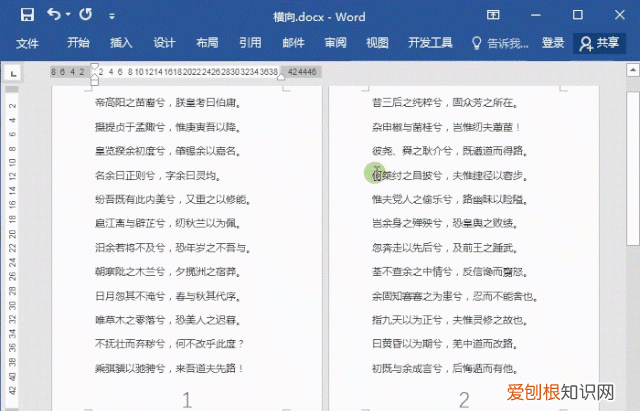This screenshot has height=411, width=640.
Task: Click the line 昔三后之纯粹兮 on page 2
Action: tap(444, 102)
